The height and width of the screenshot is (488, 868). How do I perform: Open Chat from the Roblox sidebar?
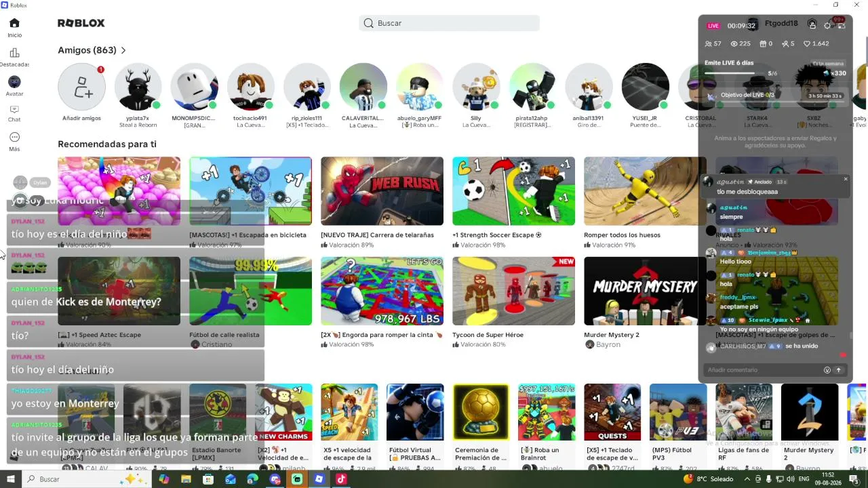click(14, 114)
